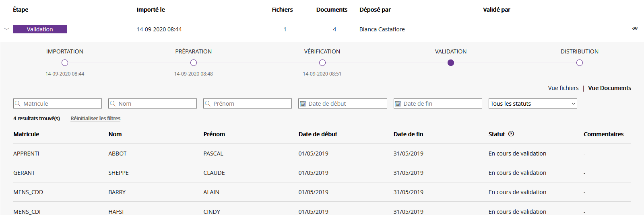The width and height of the screenshot is (644, 215).
Task: Click the Importé le column header
Action: (151, 10)
